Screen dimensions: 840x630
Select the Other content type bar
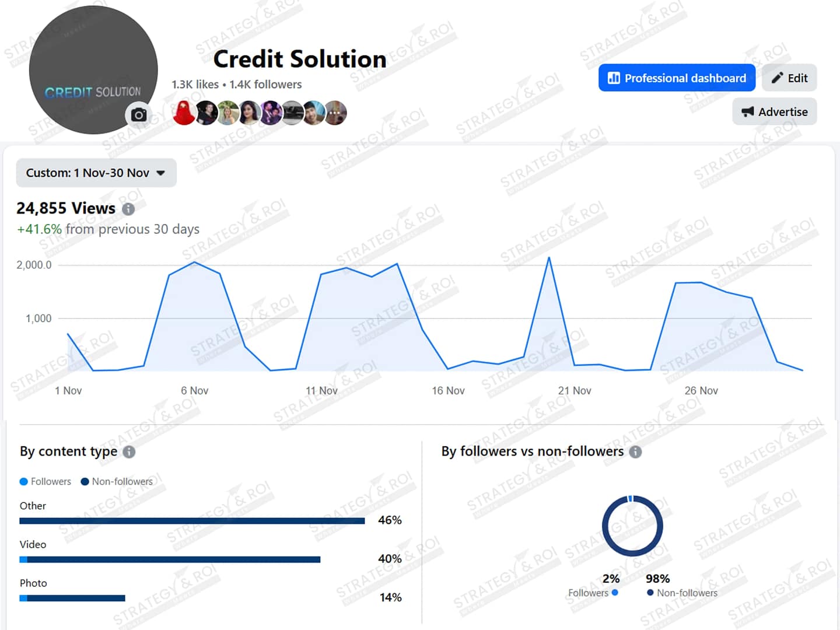(x=192, y=521)
